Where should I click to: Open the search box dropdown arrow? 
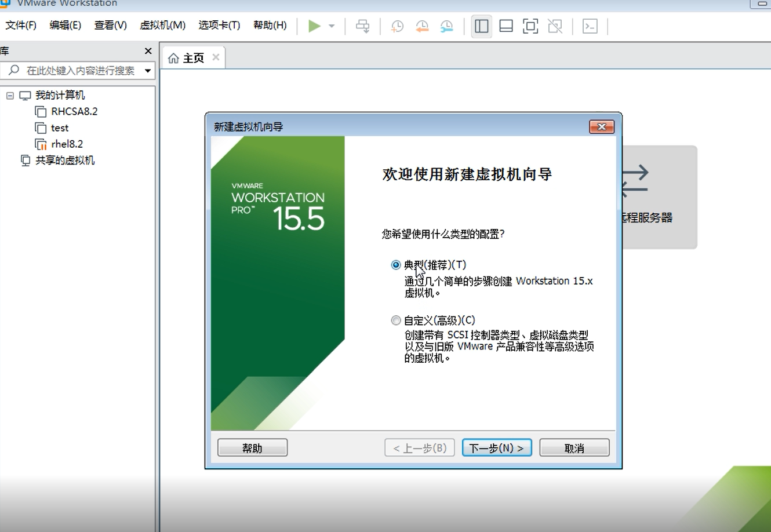point(149,71)
